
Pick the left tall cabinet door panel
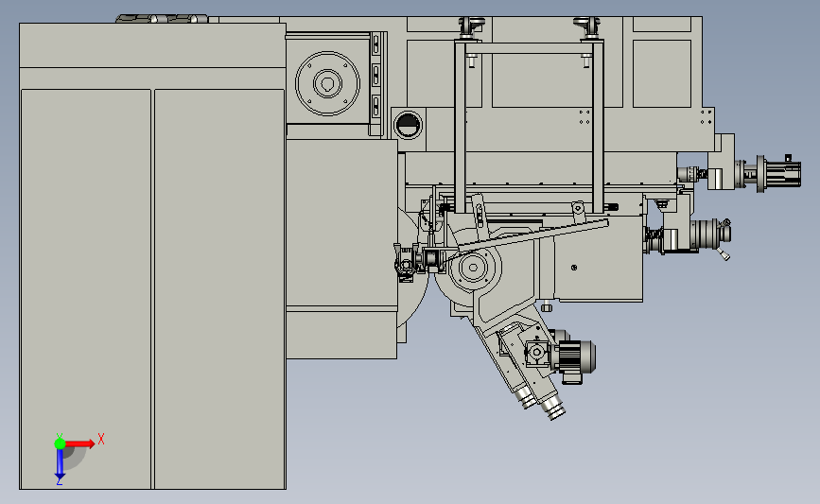click(x=86, y=288)
